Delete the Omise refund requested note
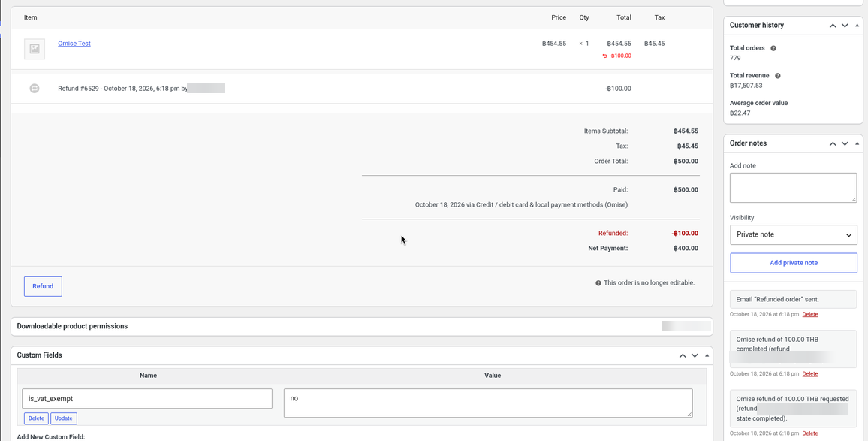The image size is (868, 441). [810, 433]
